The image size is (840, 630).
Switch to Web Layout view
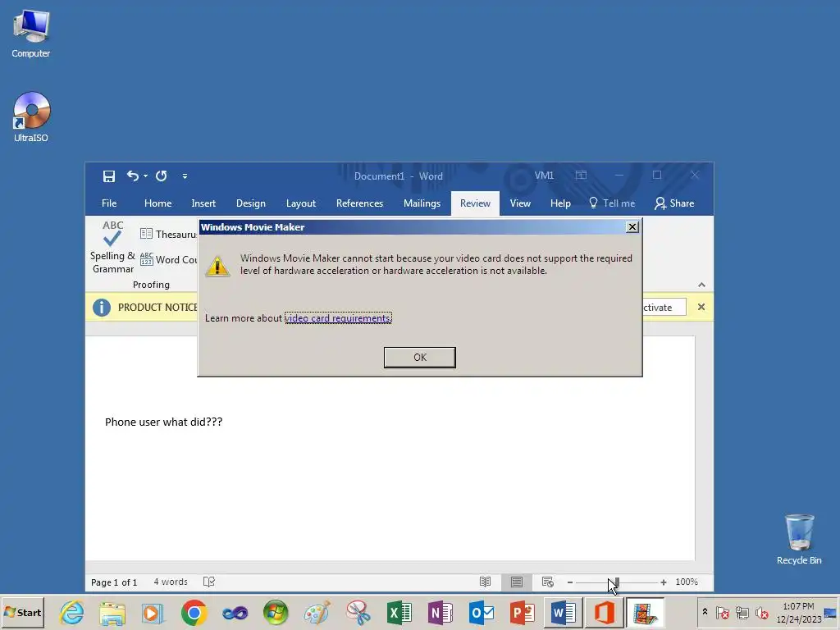point(547,582)
